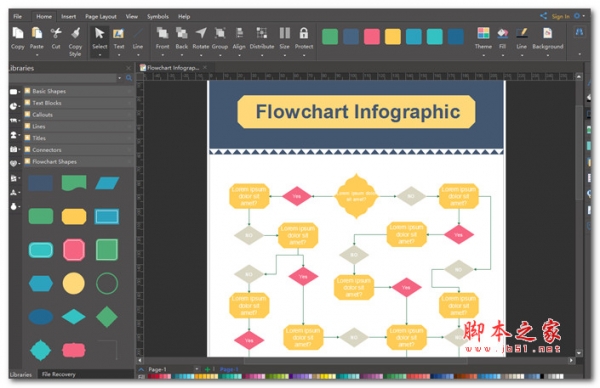This screenshot has width=600, height=388.
Task: Collapse the Flowchart Shapes library section
Action: pyautogui.click(x=78, y=162)
